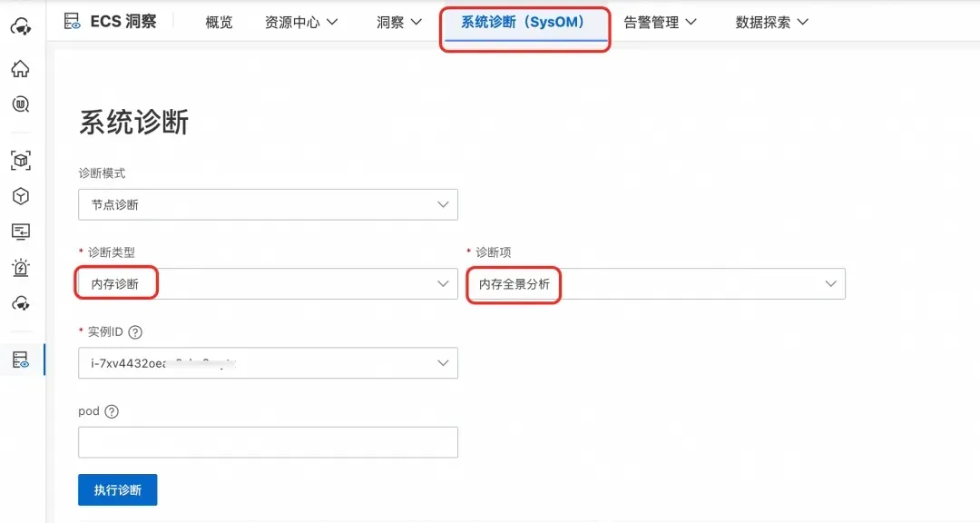Open the 诊断项 dropdown showing 内存全景分析
The image size is (980, 523).
point(655,284)
